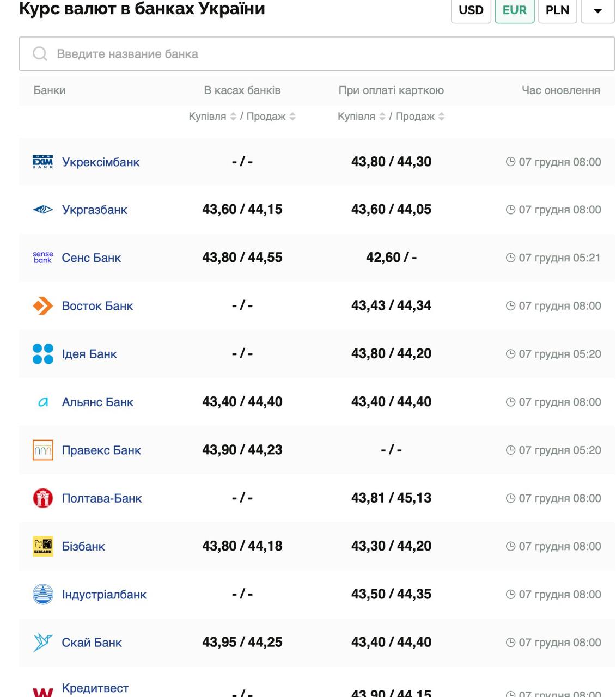The width and height of the screenshot is (616, 697).
Task: Open the Альянс Банк link
Action: tap(97, 402)
